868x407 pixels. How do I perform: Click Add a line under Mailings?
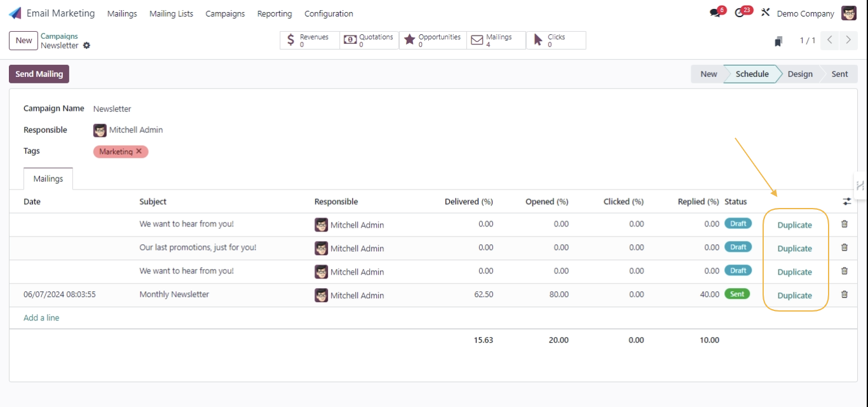tap(41, 316)
